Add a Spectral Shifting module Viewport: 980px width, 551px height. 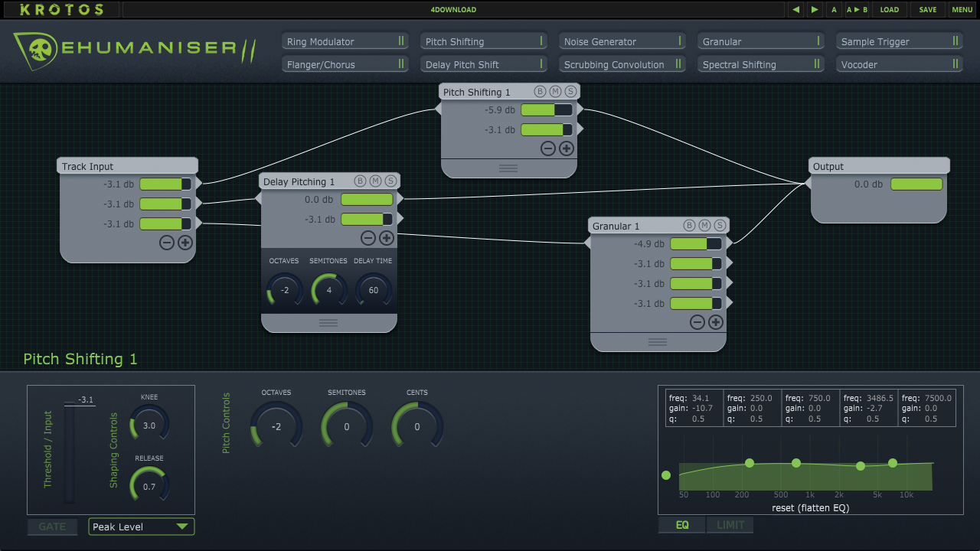click(761, 64)
